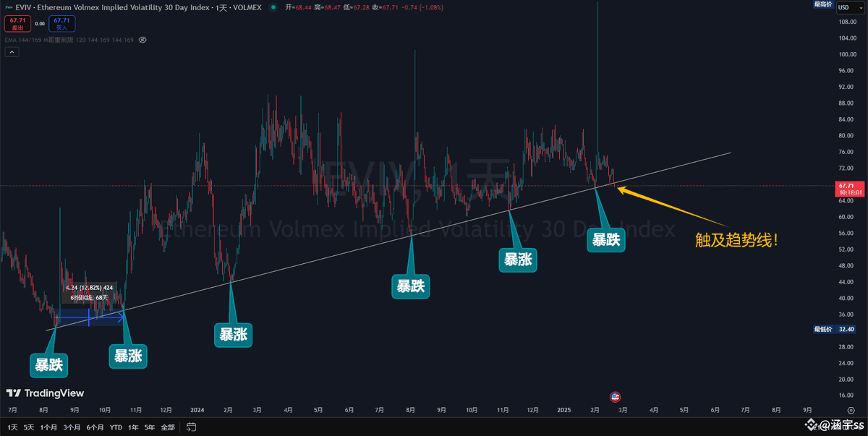Click the 2024 label on the time axis
This screenshot has width=868, height=436.
tap(197, 410)
